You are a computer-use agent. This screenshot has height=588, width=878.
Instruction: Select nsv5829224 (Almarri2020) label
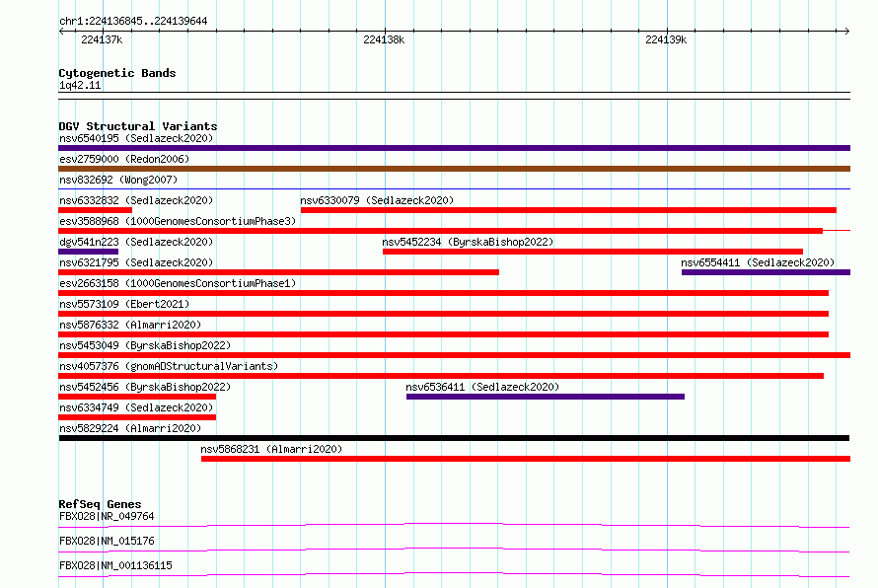130,428
